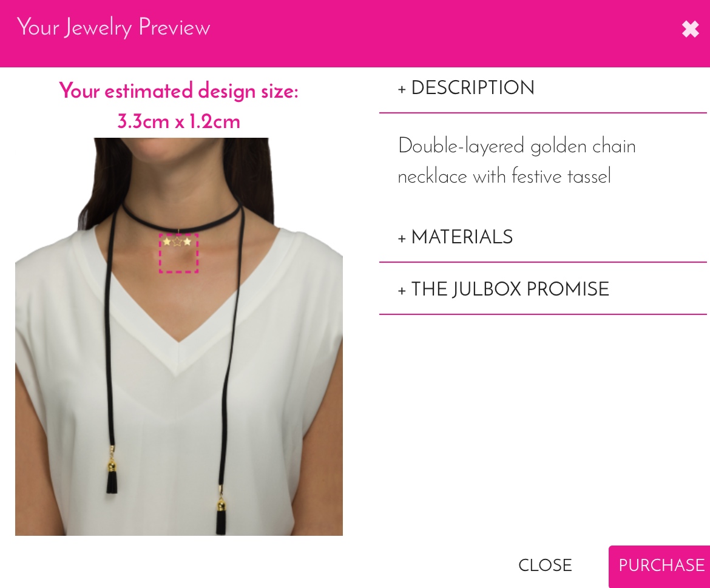Click the plus icon beside DESCRIPTION
The width and height of the screenshot is (710, 588).
[x=402, y=90]
